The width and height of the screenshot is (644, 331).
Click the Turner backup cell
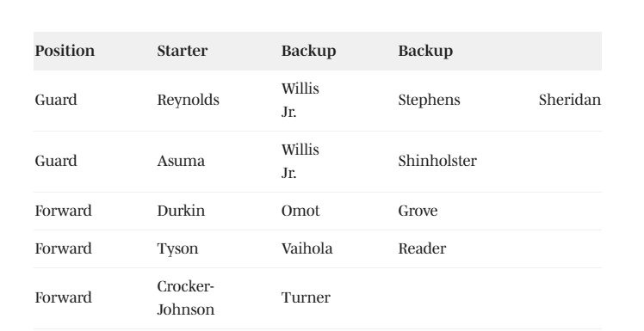coord(306,297)
